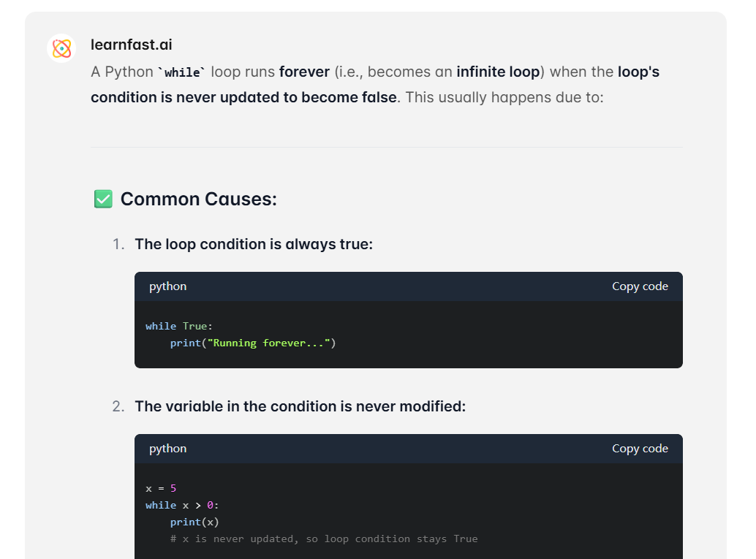Click the Common Causes heading
Viewport: 756px width, 559px height.
(x=199, y=199)
